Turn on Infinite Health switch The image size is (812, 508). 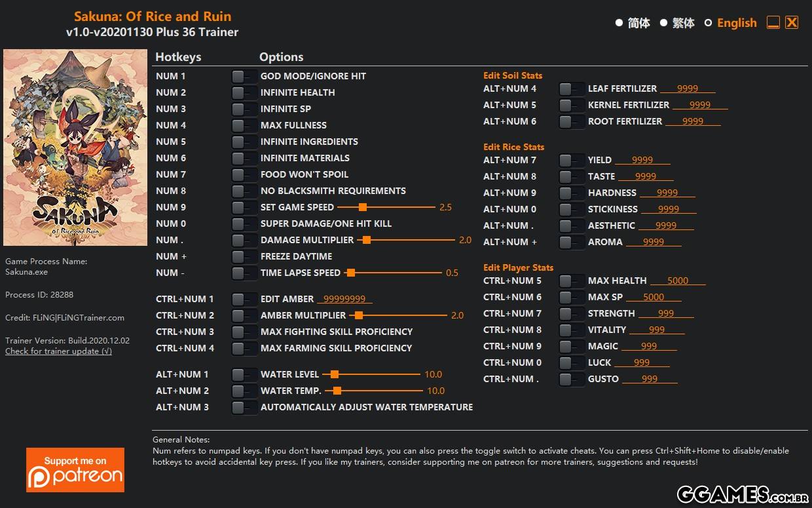coord(244,93)
